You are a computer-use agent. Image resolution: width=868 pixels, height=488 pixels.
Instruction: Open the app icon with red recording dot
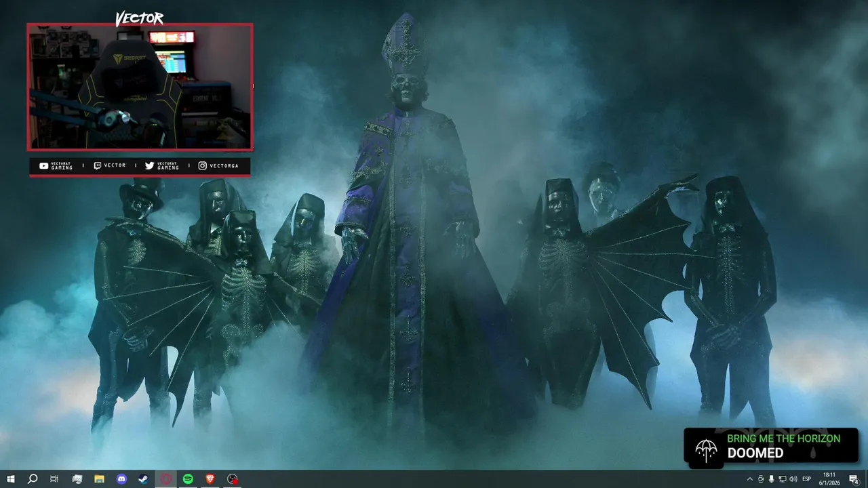pos(233,479)
